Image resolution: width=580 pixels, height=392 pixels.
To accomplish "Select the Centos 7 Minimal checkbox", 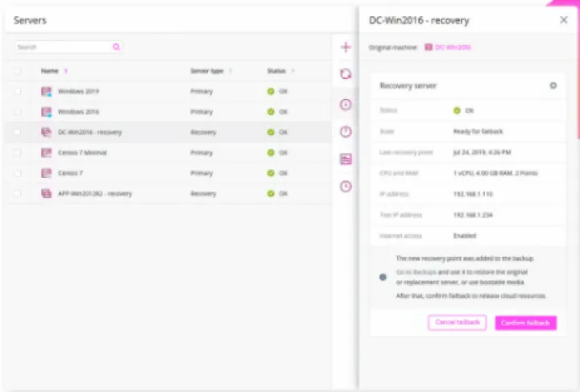I will 18,153.
